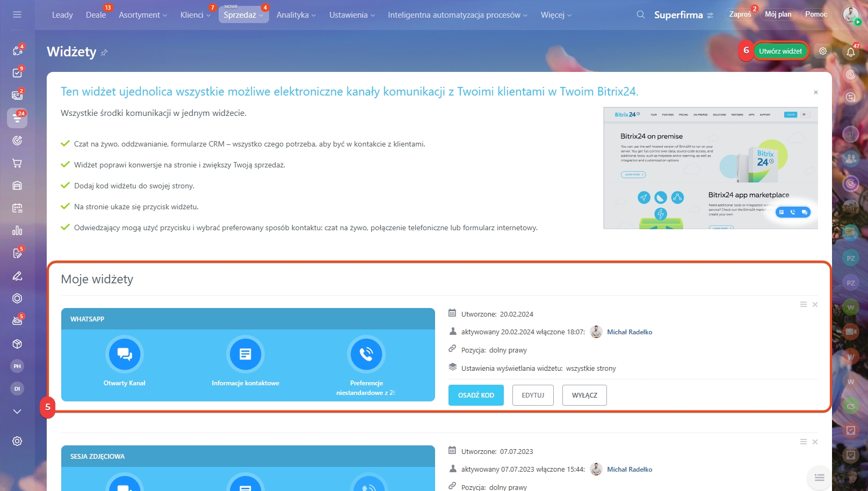Open the CRM funnel icon with badge 24
The height and width of the screenshot is (491, 868).
17,118
